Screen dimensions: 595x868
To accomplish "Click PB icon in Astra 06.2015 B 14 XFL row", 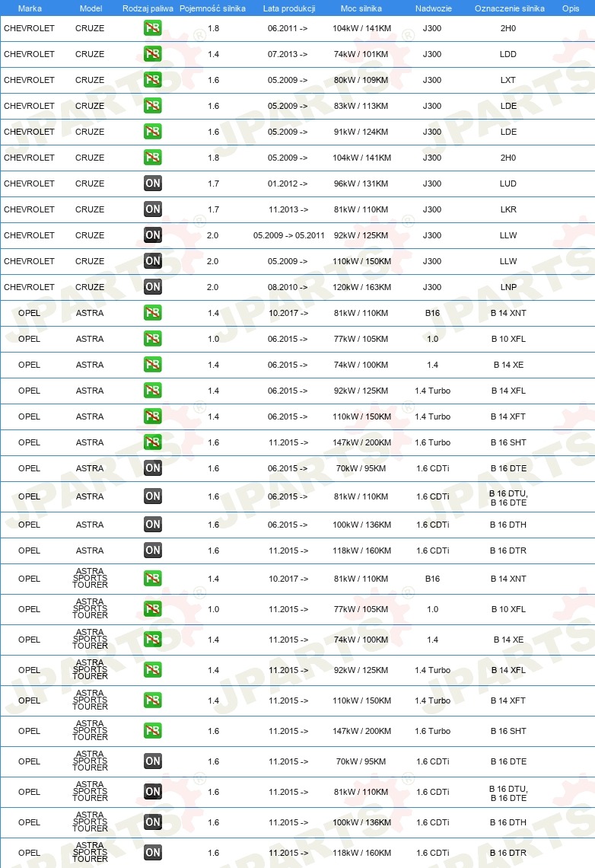I will 153,391.
